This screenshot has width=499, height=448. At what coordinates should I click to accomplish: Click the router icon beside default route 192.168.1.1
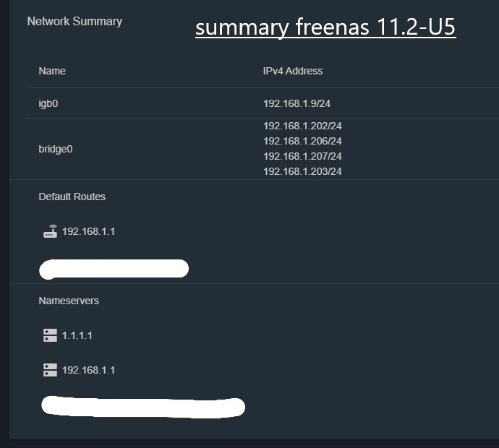51,231
